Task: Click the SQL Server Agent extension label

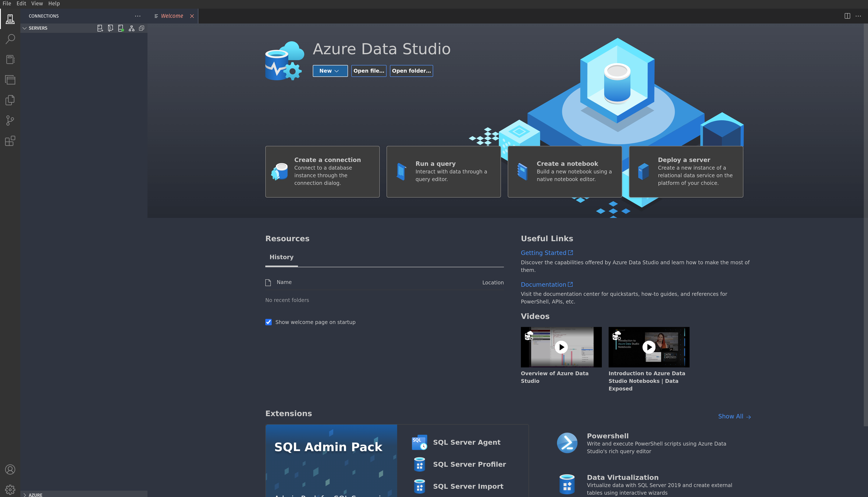Action: click(x=467, y=442)
